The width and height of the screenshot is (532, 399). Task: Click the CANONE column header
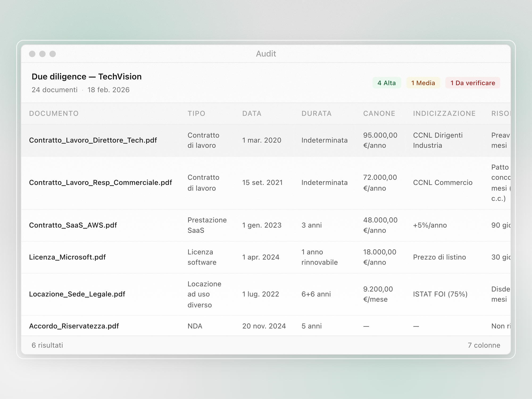click(x=379, y=113)
